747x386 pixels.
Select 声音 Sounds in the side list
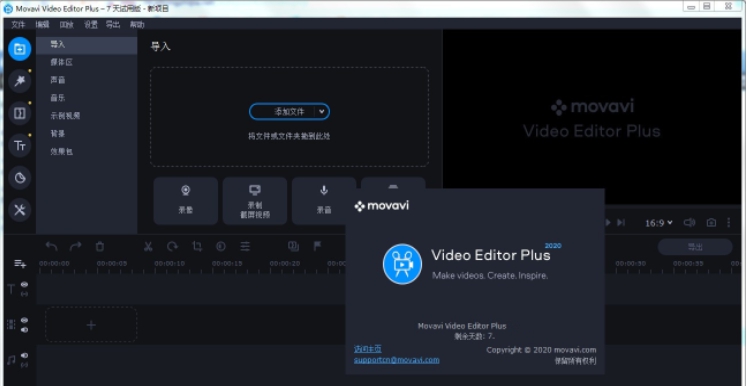(x=87, y=80)
